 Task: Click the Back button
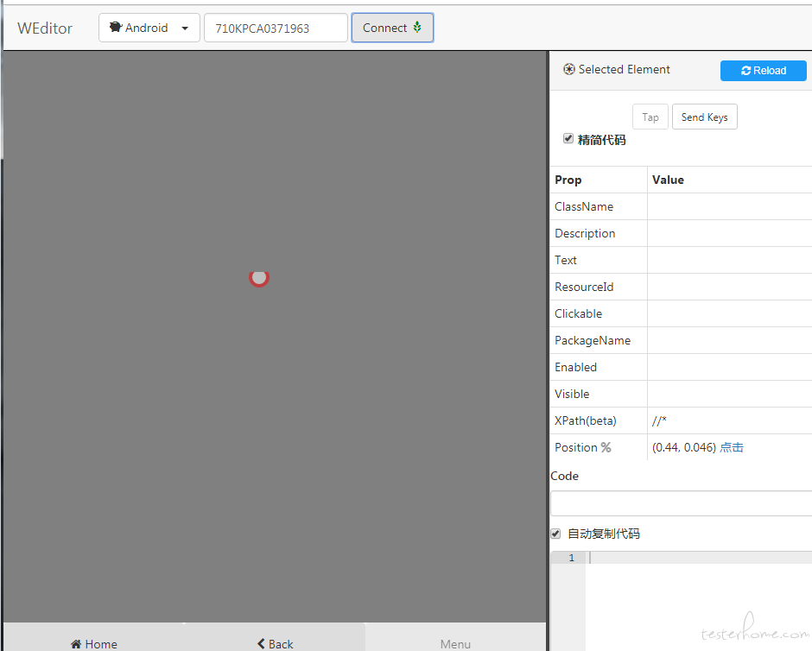click(275, 642)
